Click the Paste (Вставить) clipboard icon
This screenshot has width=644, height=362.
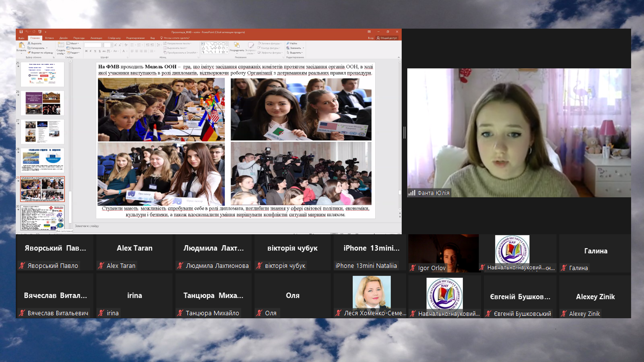point(21,45)
